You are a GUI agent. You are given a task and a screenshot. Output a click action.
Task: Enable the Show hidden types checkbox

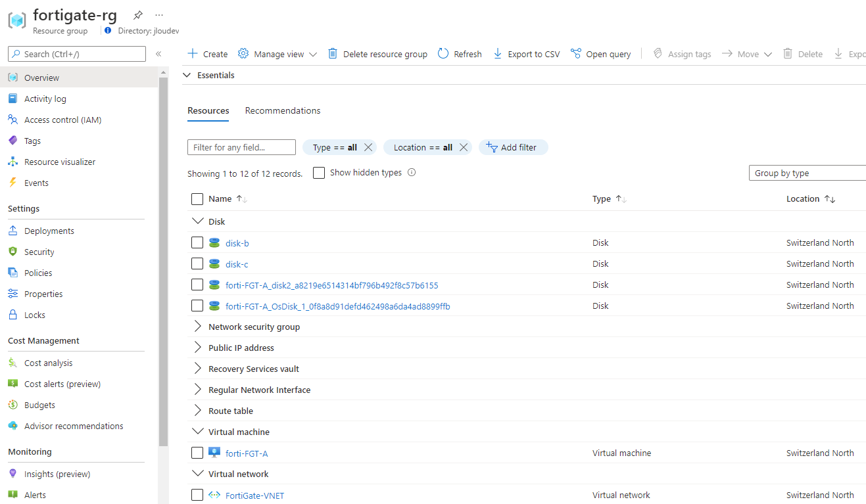[x=319, y=173]
